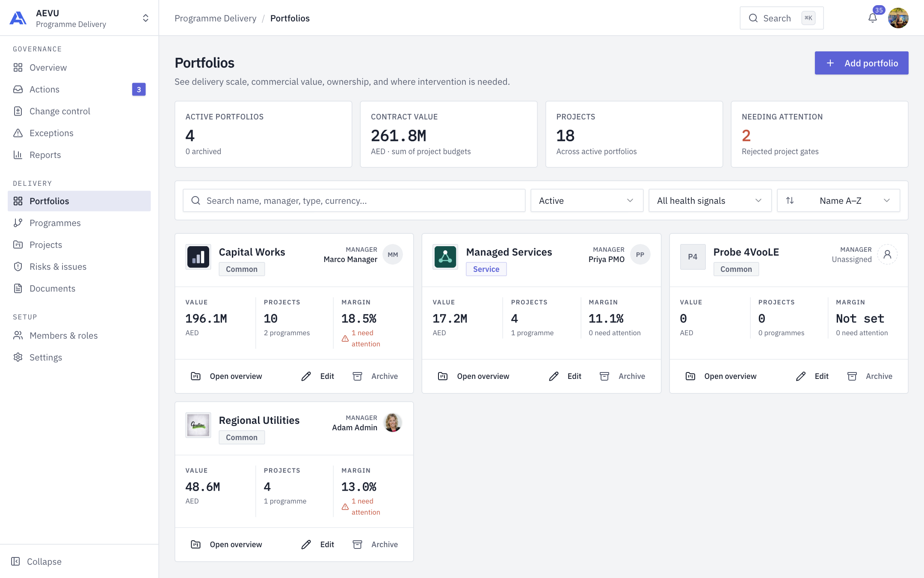
Task: Click the Actions badge showing 3
Action: pyautogui.click(x=139, y=89)
